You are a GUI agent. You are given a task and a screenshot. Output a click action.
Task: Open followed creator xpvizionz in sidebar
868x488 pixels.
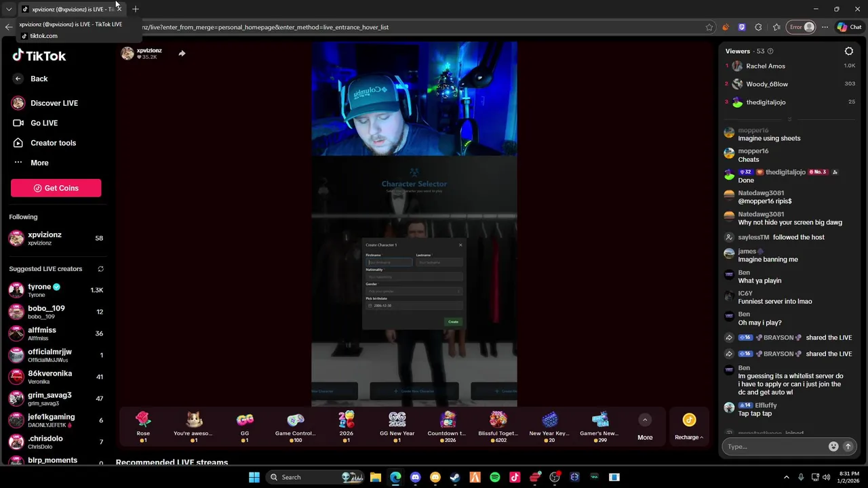[x=56, y=238]
